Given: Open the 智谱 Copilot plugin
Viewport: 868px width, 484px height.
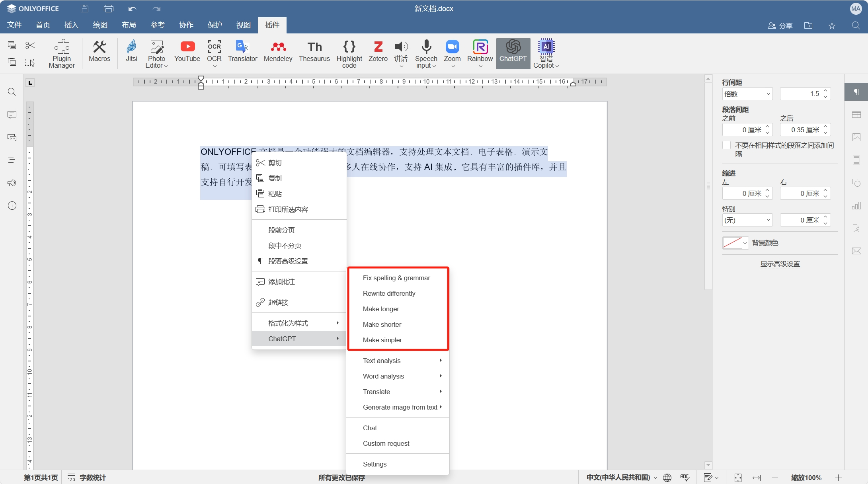Looking at the screenshot, I should tap(546, 54).
